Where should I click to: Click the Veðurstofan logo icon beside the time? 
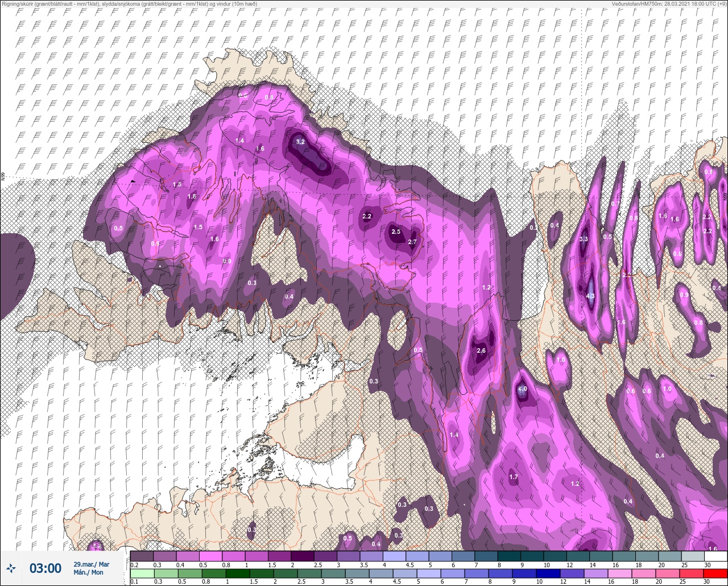point(10,568)
